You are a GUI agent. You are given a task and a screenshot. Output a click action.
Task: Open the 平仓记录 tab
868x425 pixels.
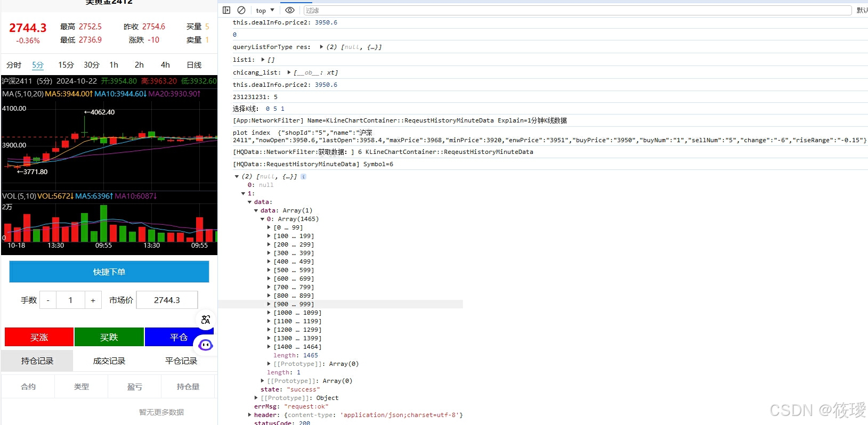pyautogui.click(x=181, y=361)
